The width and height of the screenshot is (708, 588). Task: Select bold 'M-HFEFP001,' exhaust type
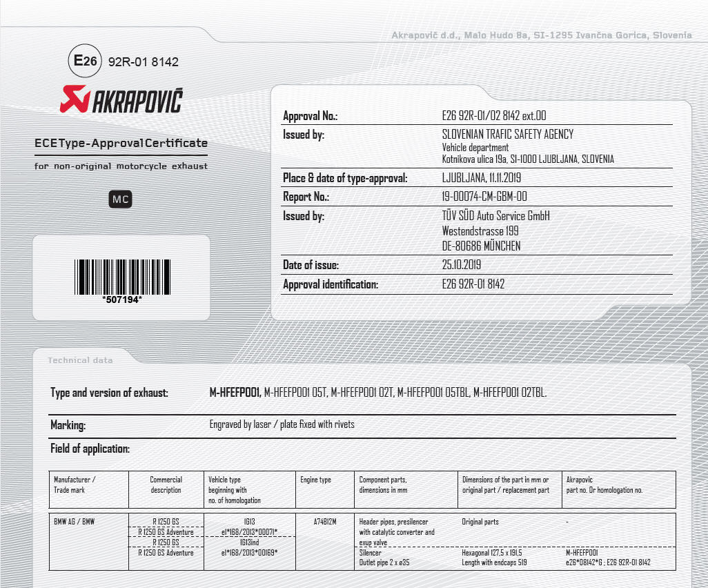click(x=235, y=393)
